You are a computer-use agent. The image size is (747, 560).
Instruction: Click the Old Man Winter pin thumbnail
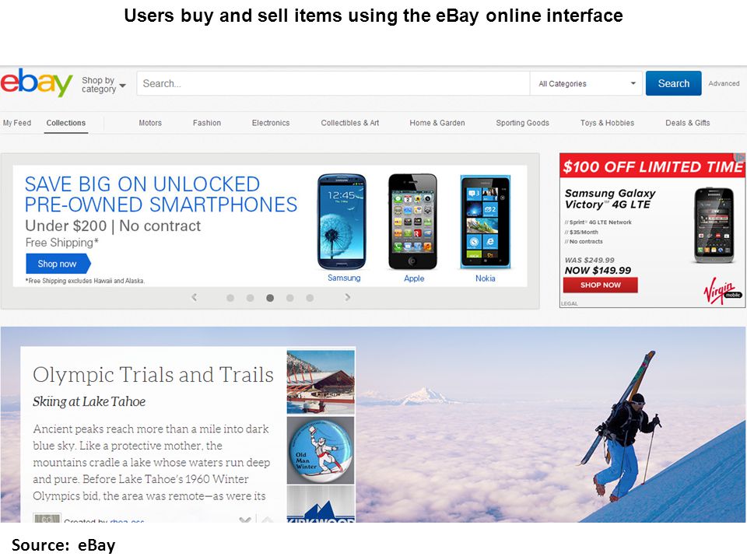[321, 450]
